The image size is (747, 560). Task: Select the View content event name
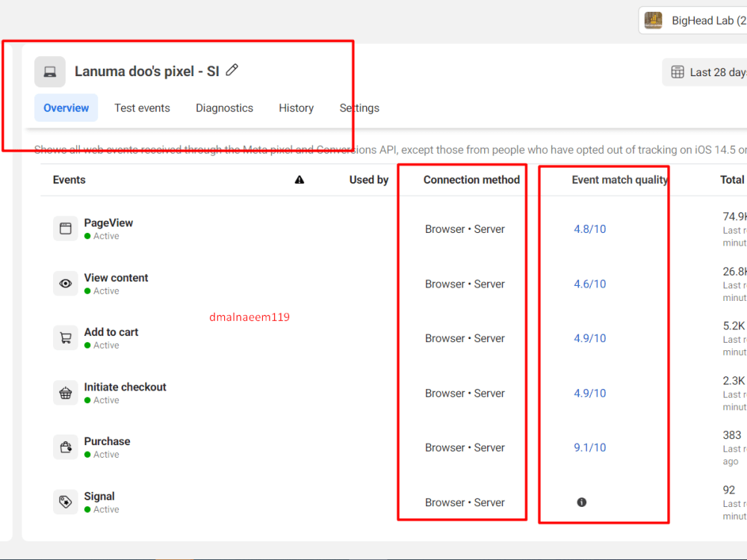(x=117, y=278)
